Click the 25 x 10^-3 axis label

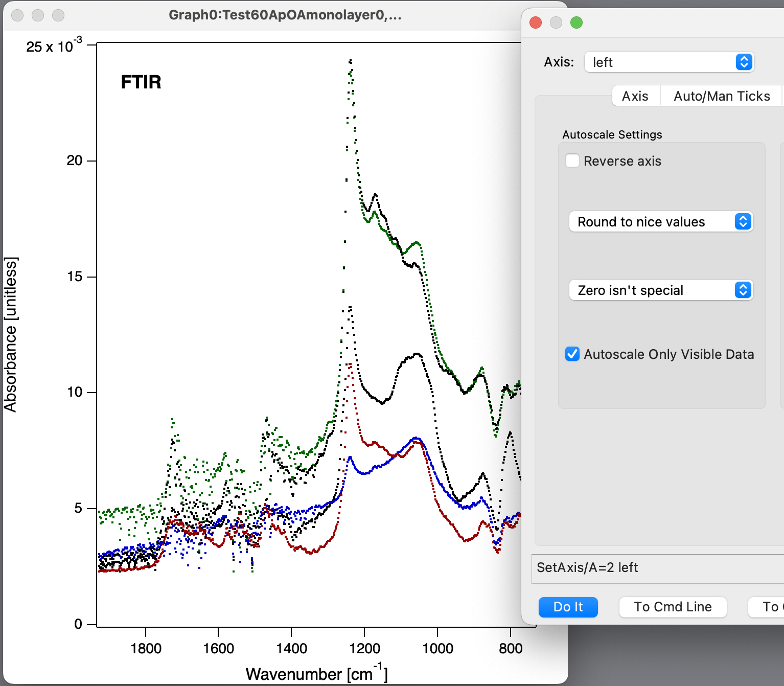[x=54, y=45]
